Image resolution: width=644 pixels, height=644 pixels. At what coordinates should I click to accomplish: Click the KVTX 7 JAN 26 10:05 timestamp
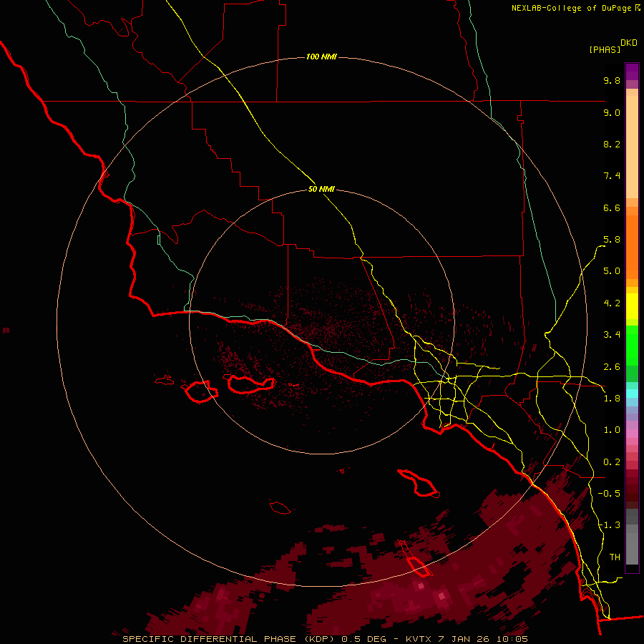click(x=467, y=639)
